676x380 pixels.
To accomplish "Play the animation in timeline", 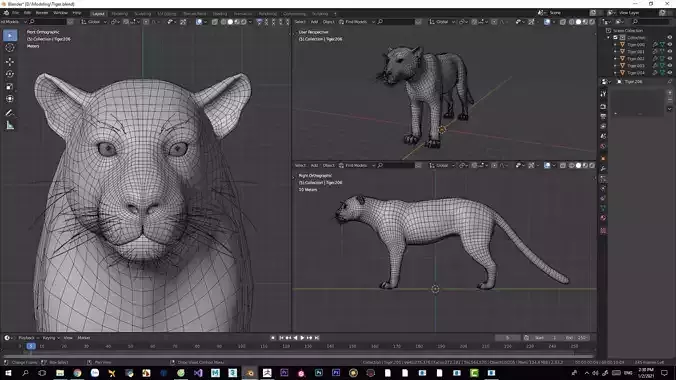I will (x=302, y=338).
